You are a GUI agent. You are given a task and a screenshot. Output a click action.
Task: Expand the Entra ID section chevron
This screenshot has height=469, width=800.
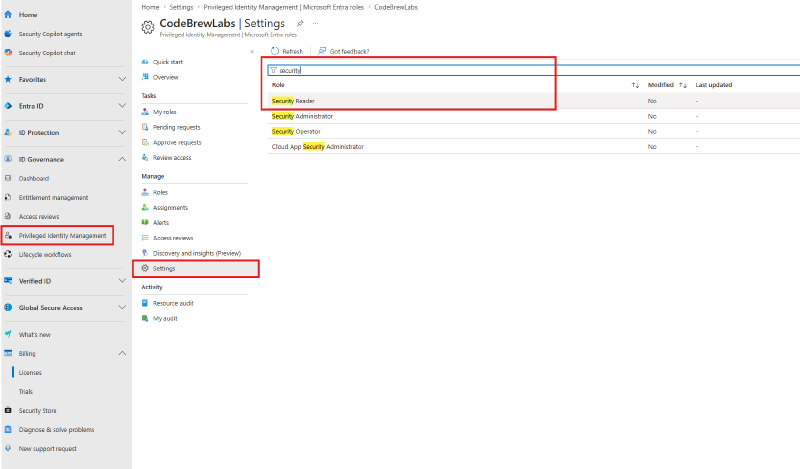click(122, 106)
